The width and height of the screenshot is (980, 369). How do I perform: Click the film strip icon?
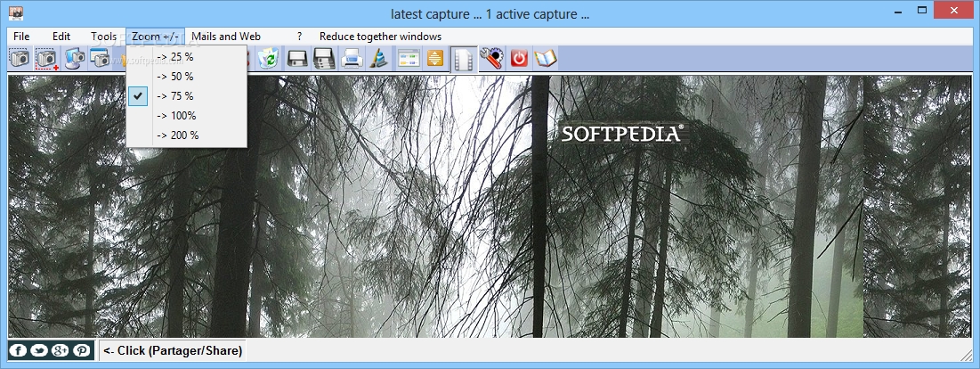[x=463, y=59]
